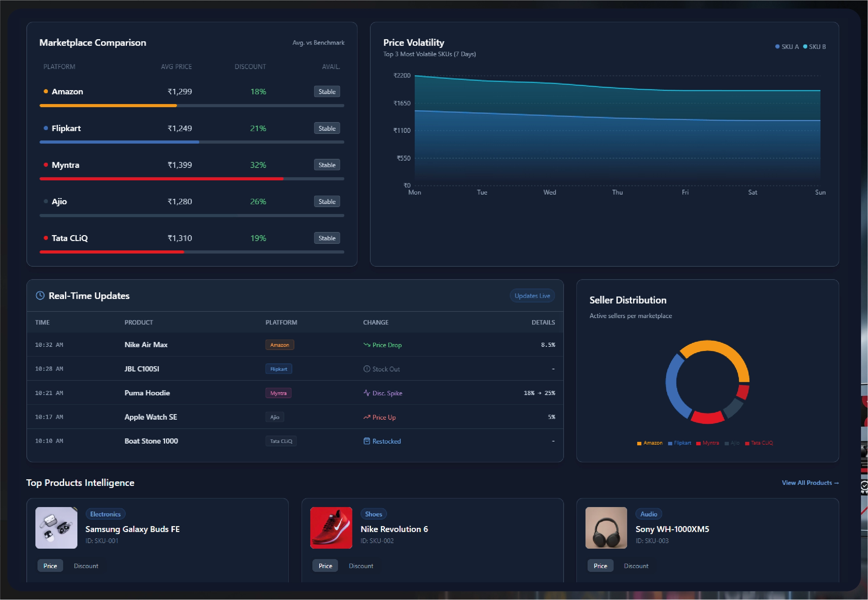Click the Myntra red price progress bar
The width and height of the screenshot is (868, 600).
(x=161, y=179)
